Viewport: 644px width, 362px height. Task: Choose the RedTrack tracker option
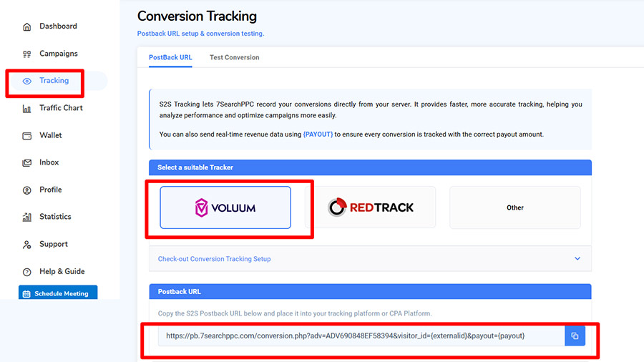[370, 207]
